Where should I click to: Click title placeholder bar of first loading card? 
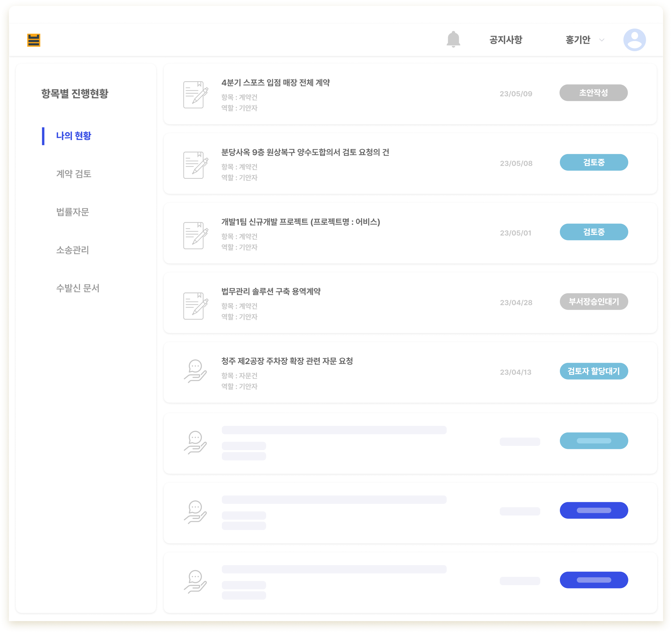[334, 430]
